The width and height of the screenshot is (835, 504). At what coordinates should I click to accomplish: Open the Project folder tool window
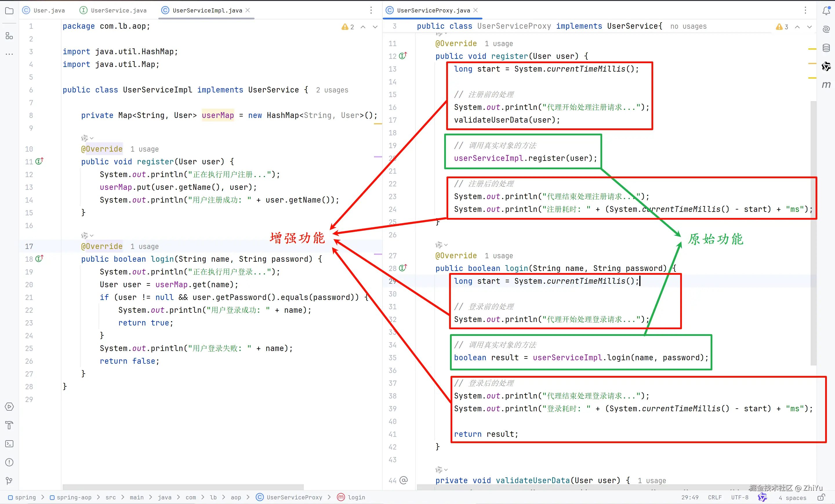click(10, 10)
